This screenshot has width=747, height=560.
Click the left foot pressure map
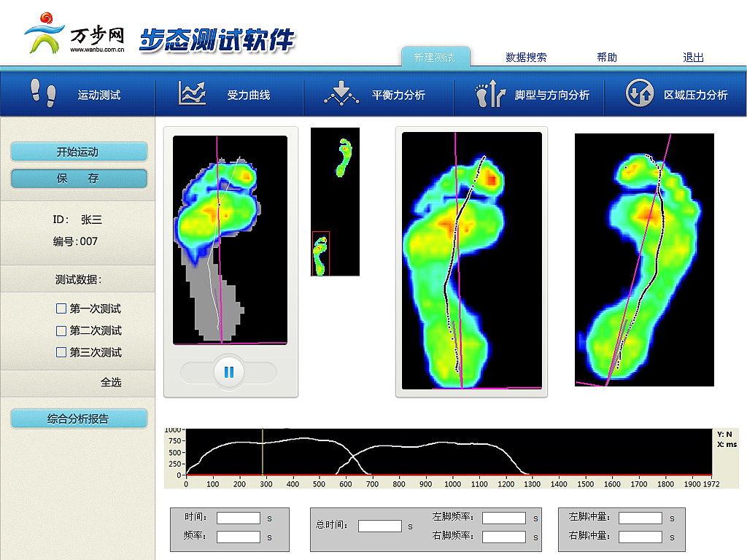coord(472,261)
